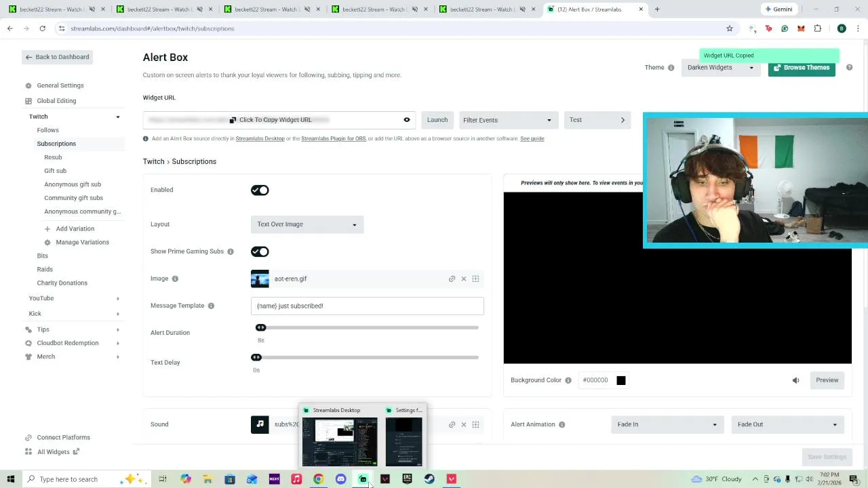
Task: Open the Streamlabs Desktop link
Action: [260, 139]
